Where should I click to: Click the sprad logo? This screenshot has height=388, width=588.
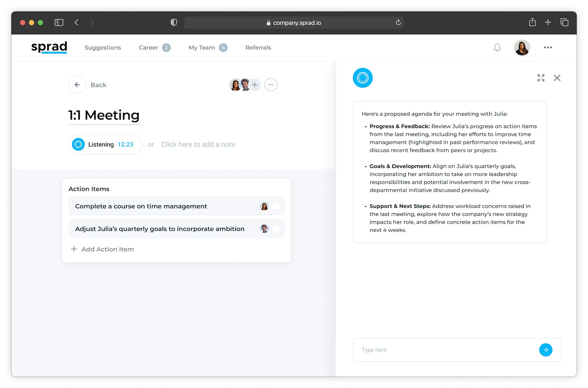pyautogui.click(x=49, y=47)
